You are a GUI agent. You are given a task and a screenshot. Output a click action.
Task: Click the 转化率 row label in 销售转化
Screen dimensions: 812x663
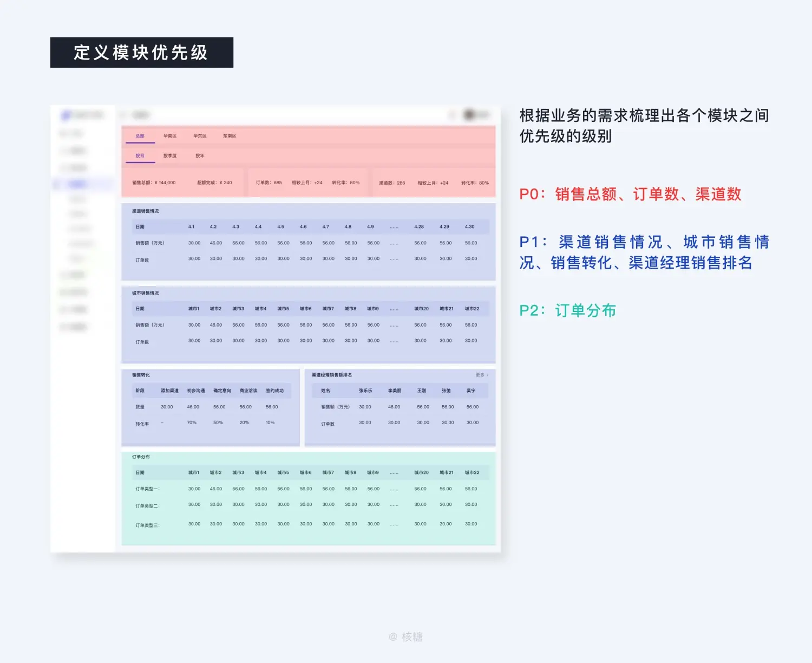142,424
